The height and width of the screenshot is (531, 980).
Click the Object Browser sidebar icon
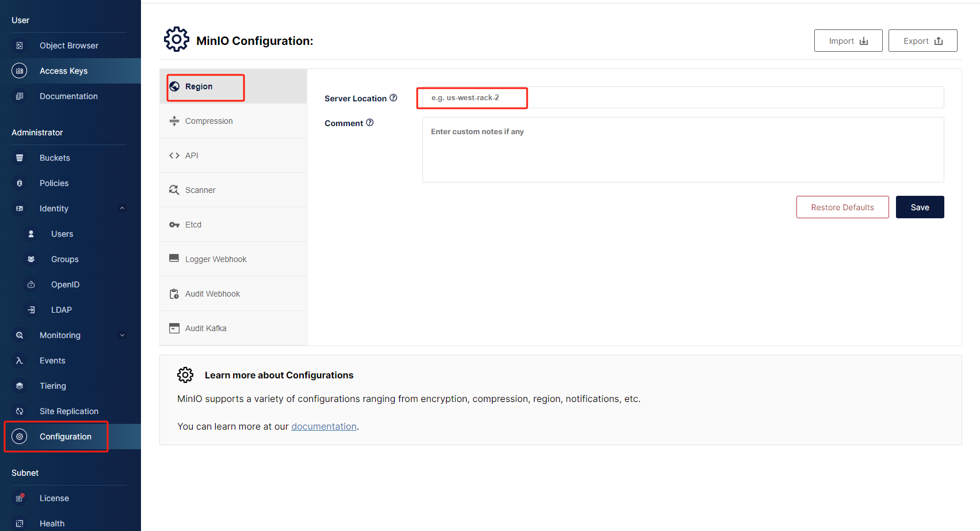[20, 45]
